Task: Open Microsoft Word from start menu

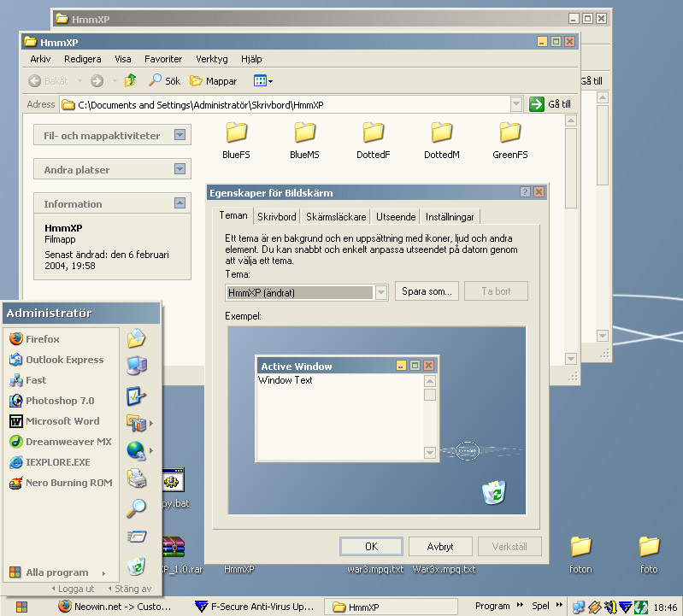Action: point(55,421)
